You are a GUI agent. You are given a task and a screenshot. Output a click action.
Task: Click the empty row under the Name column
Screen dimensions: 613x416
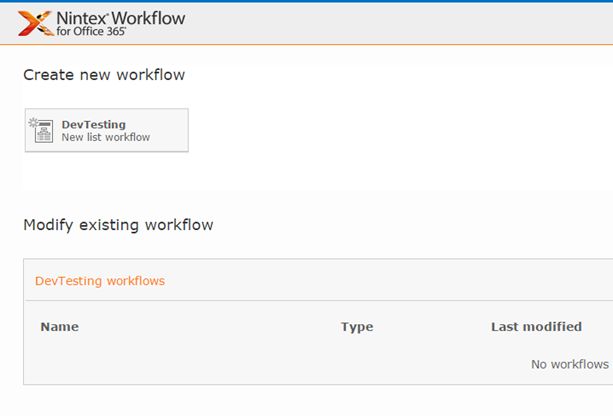[150, 364]
